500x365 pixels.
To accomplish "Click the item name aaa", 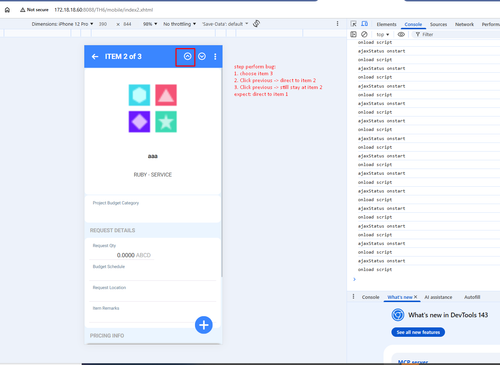I will (153, 156).
